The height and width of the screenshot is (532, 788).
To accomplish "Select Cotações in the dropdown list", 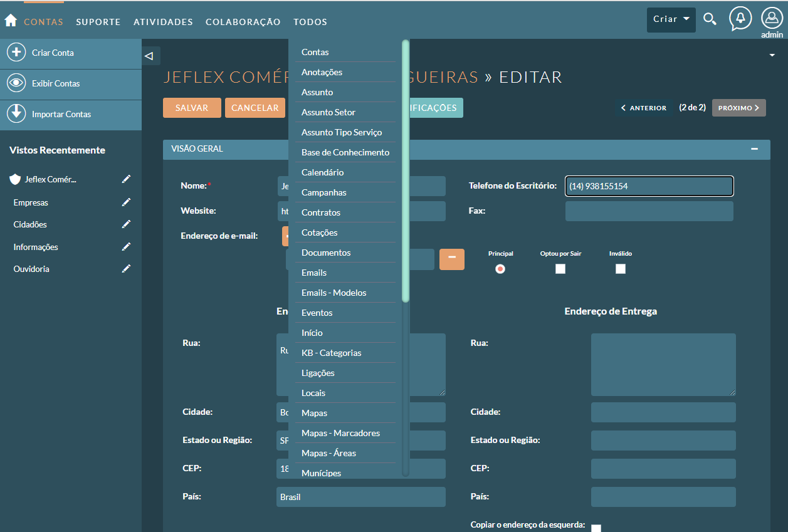I will click(x=345, y=232).
